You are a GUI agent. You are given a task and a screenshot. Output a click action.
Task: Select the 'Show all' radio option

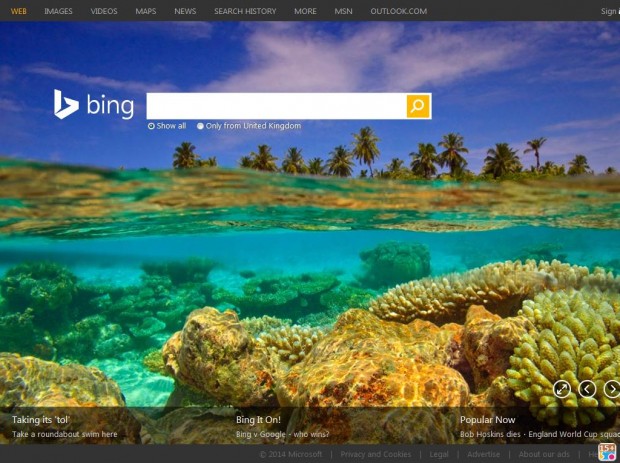pos(151,126)
